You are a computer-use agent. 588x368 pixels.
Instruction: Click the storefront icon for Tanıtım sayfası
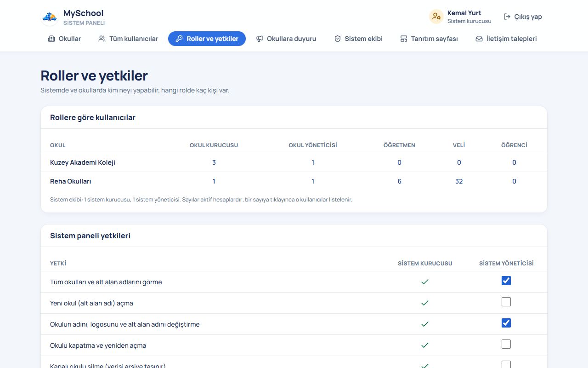404,39
